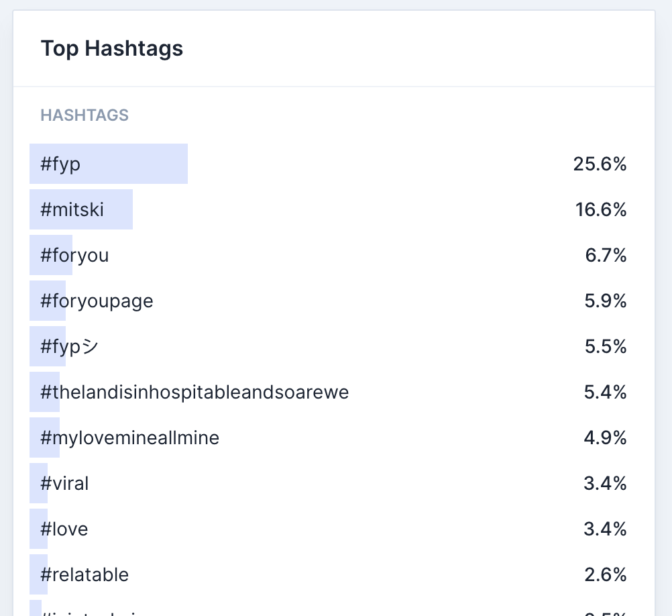Click the #foryoupage hashtag
Image resolution: width=672 pixels, height=616 pixels.
click(x=97, y=301)
